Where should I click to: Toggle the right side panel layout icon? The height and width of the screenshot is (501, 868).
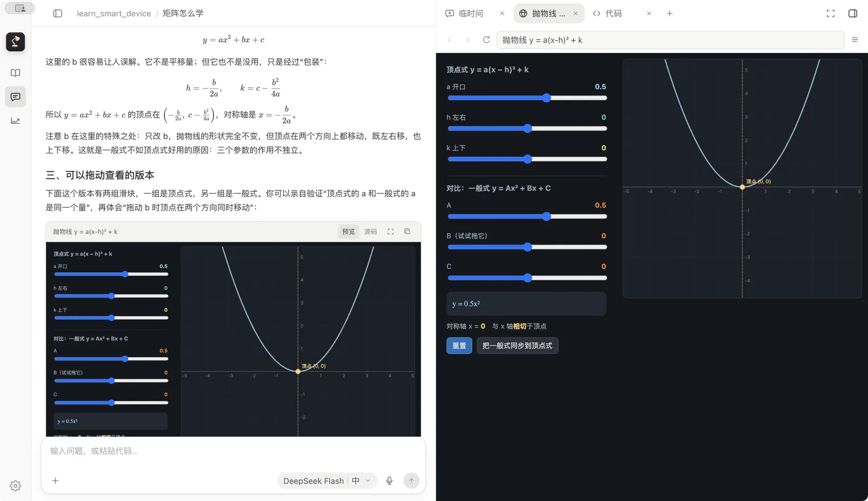853,14
